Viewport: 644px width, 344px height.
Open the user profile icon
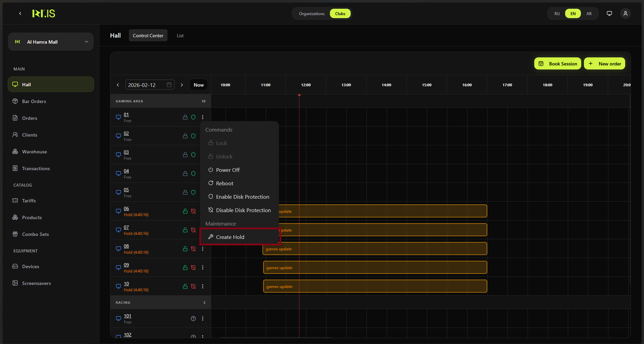[625, 13]
